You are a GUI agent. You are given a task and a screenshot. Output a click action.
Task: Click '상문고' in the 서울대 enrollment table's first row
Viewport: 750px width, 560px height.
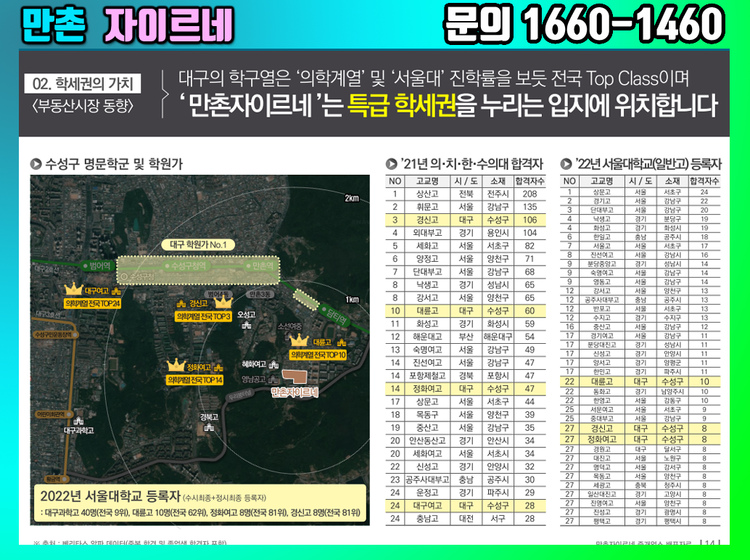[x=601, y=192]
